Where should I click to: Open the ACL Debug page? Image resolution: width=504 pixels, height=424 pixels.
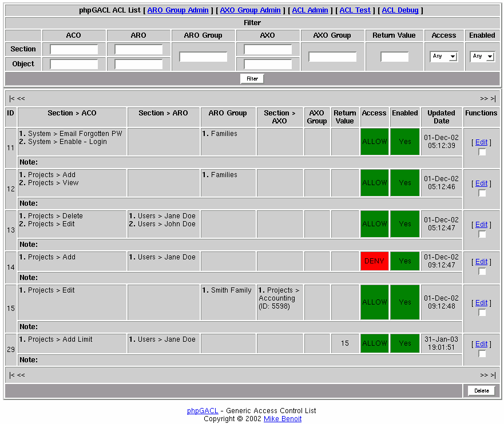400,10
